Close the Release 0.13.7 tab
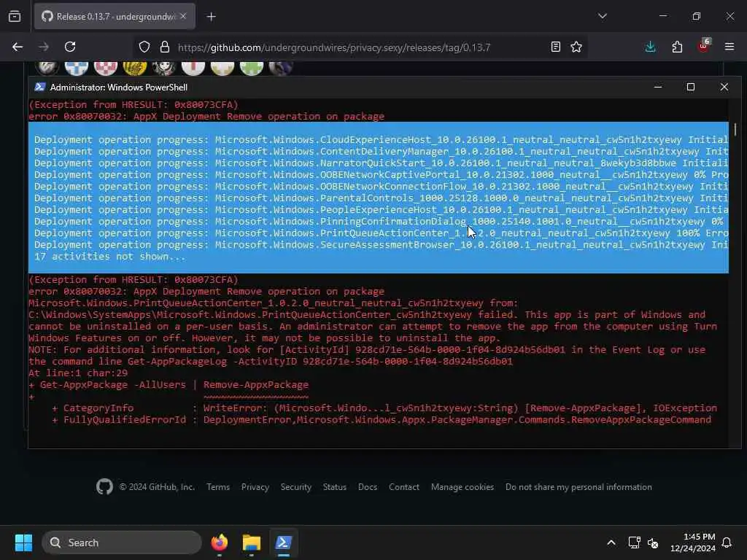The height and width of the screenshot is (560, 747). tap(183, 16)
